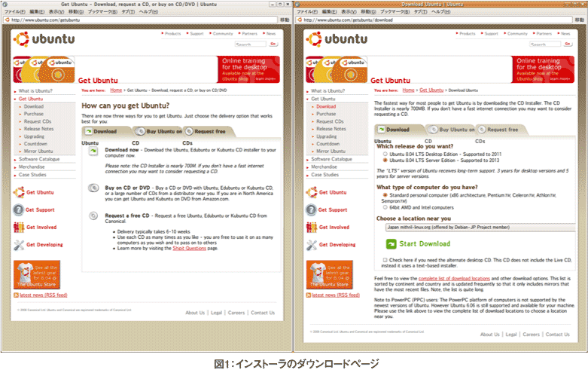Switch to Request free CDs tab in right window
The width and height of the screenshot is (588, 373).
[502, 130]
